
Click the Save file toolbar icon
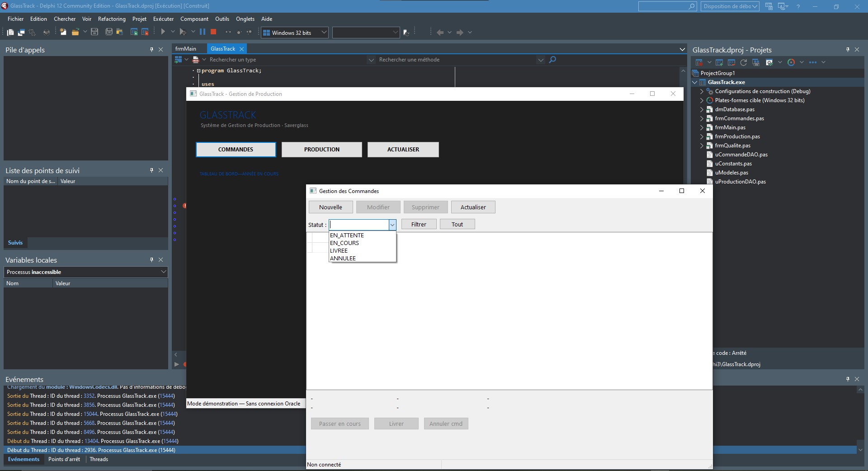click(x=94, y=32)
